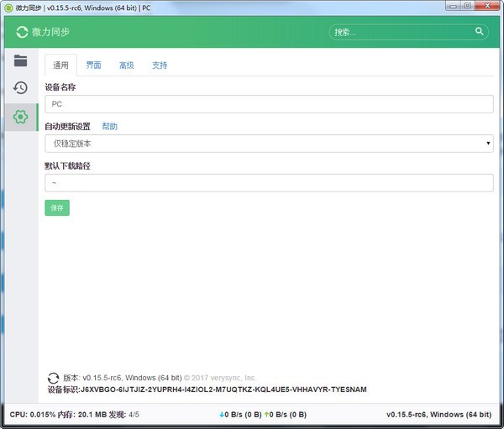The image size is (504, 429).
Task: Go to the 支持 tab
Action: pyautogui.click(x=159, y=65)
